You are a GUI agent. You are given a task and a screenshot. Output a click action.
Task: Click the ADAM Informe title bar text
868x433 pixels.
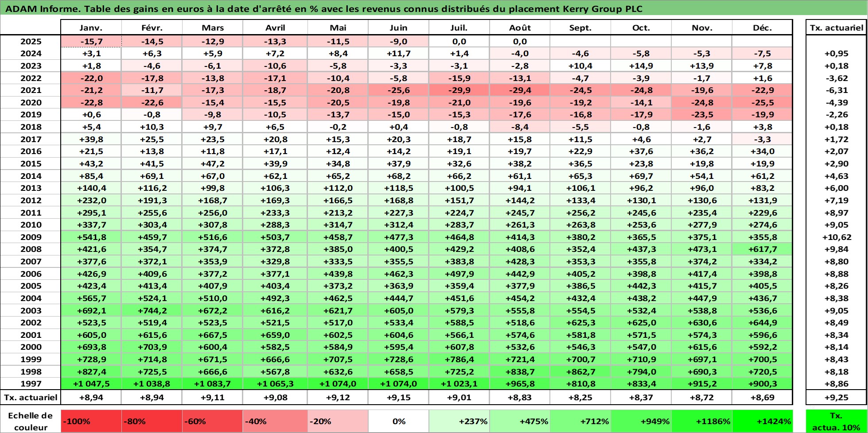click(323, 8)
